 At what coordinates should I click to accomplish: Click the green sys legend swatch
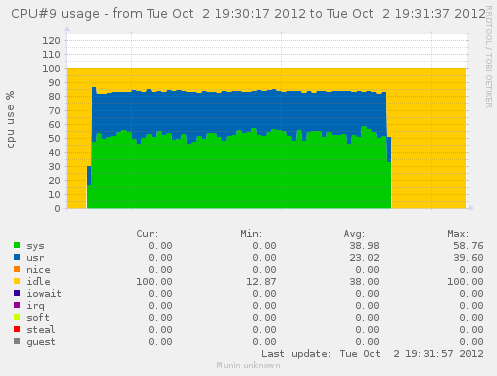point(17,245)
